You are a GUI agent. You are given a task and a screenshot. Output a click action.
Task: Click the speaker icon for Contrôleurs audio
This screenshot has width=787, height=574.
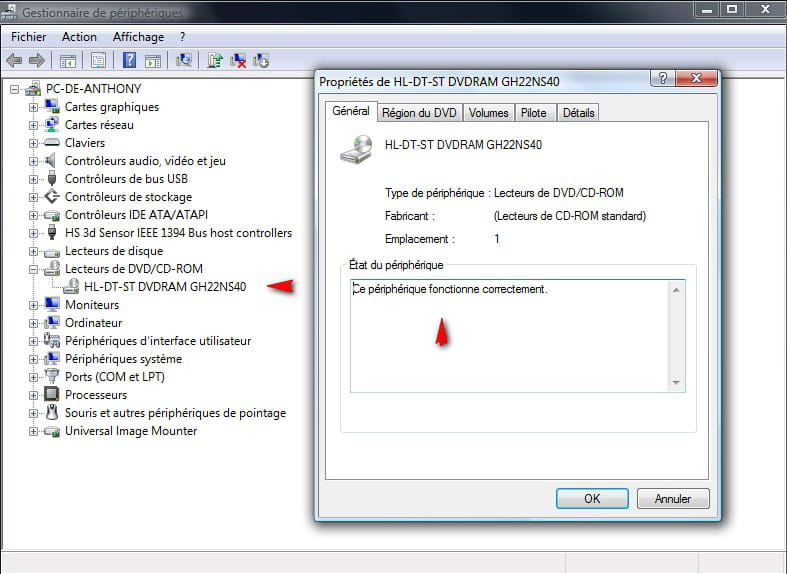pyautogui.click(x=51, y=161)
